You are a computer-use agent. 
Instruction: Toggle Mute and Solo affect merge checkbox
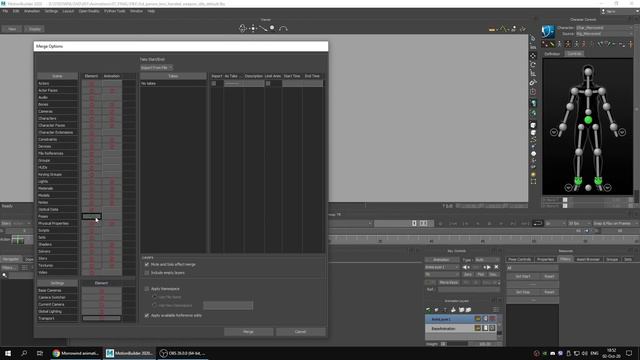click(x=147, y=264)
